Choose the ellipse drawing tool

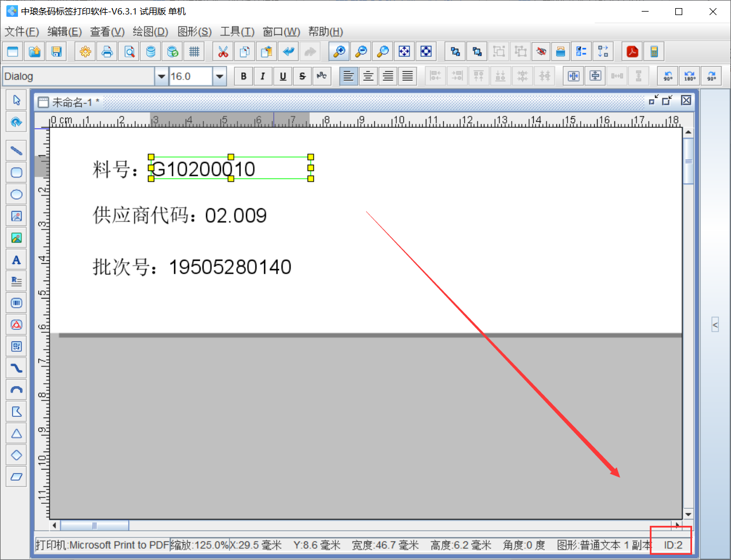click(x=16, y=194)
